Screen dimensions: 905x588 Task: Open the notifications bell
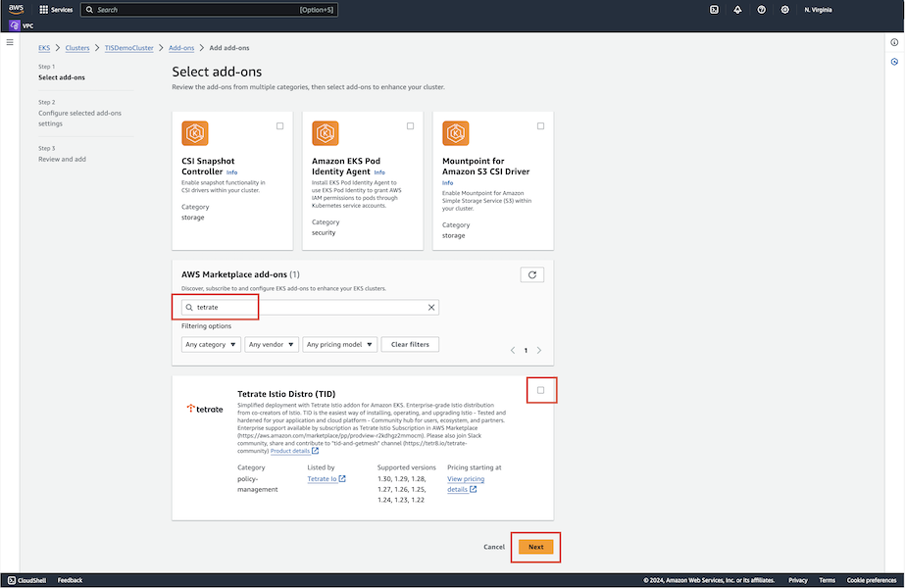tap(737, 10)
